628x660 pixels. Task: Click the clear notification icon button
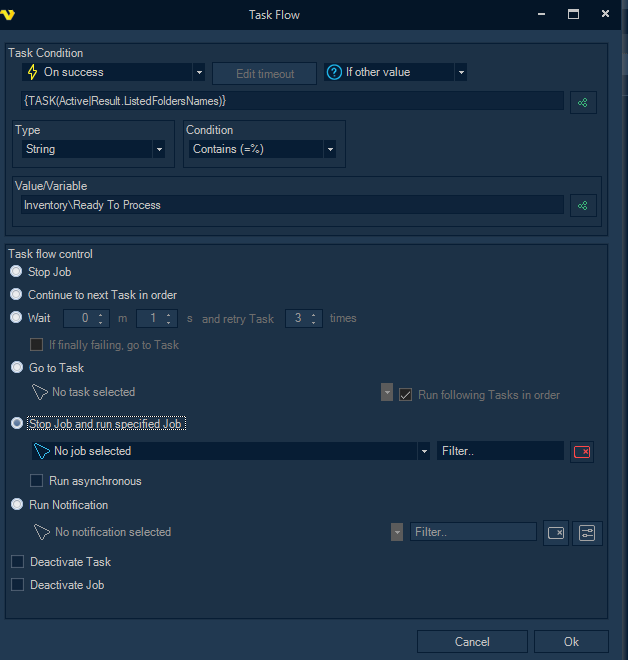pos(556,533)
